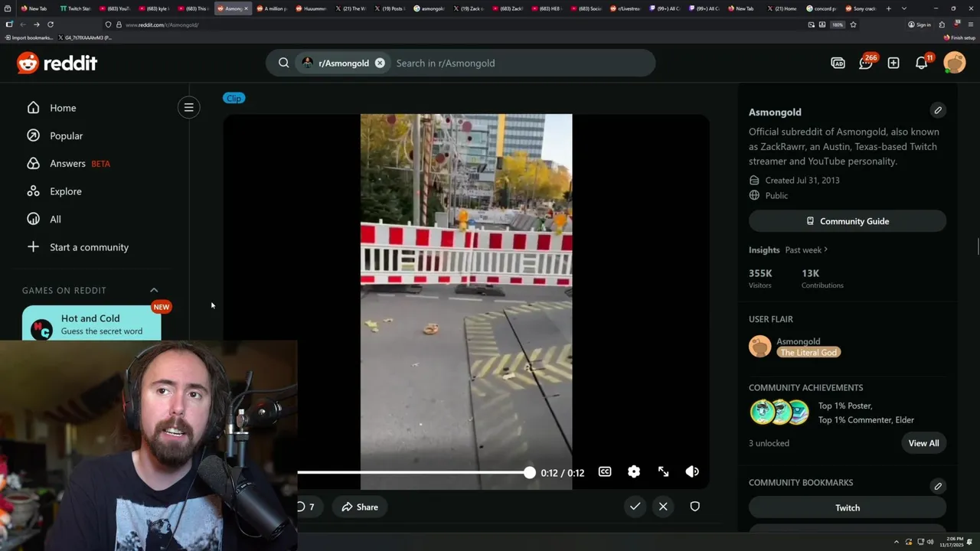Image resolution: width=980 pixels, height=551 pixels.
Task: Edit the Asmongold community details pencil
Action: click(938, 110)
